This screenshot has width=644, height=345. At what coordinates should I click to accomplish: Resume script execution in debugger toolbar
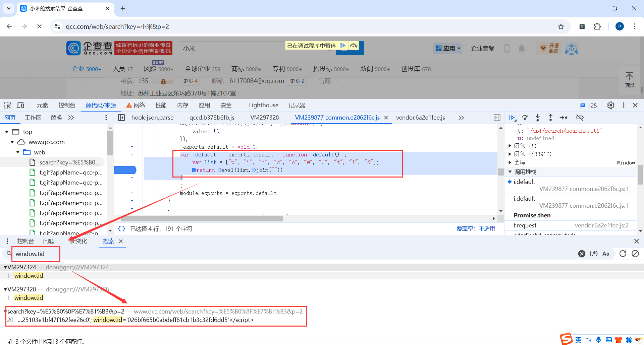(512, 118)
